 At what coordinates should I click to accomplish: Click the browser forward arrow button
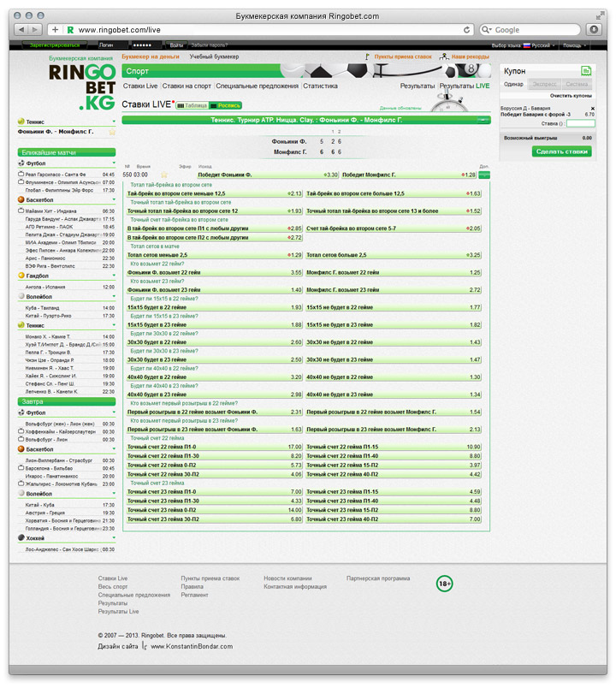tap(35, 29)
